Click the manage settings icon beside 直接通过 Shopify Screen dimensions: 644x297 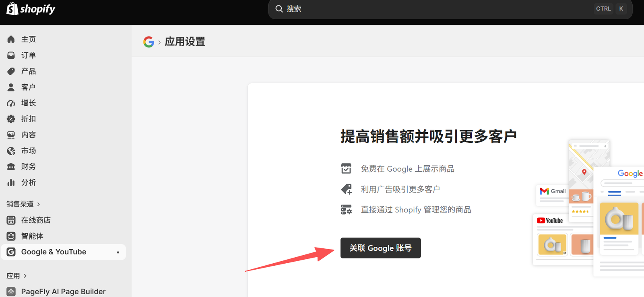coord(346,209)
